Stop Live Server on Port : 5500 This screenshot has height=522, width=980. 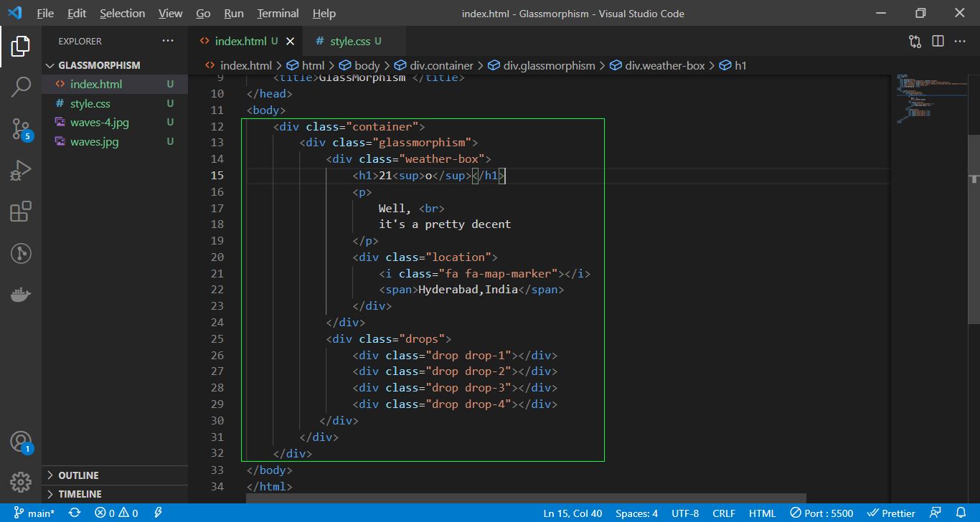[x=822, y=513]
